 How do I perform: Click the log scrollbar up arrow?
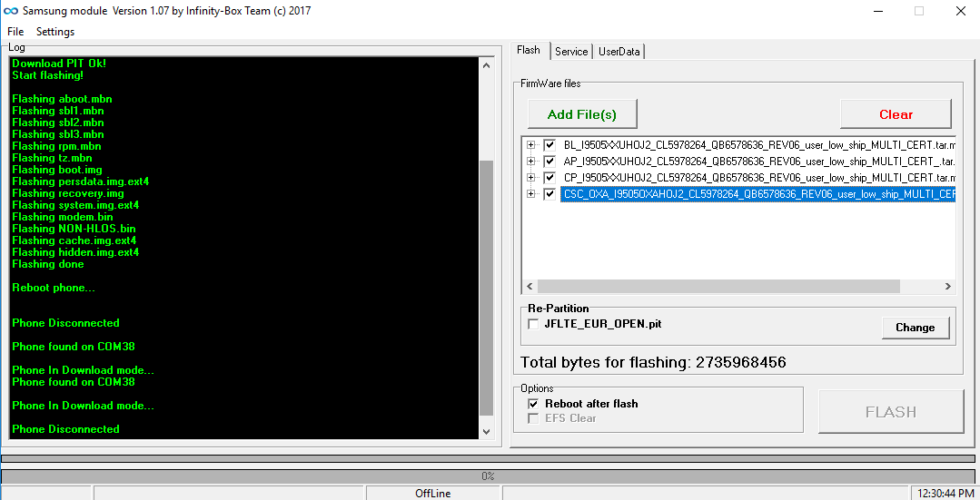coord(486,65)
